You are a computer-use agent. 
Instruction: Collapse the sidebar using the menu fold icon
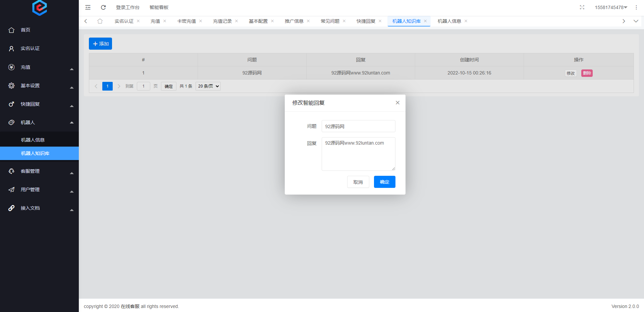88,7
